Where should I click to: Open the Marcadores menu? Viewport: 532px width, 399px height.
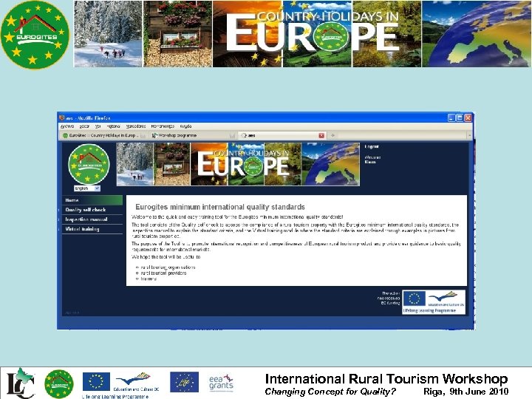coord(136,126)
